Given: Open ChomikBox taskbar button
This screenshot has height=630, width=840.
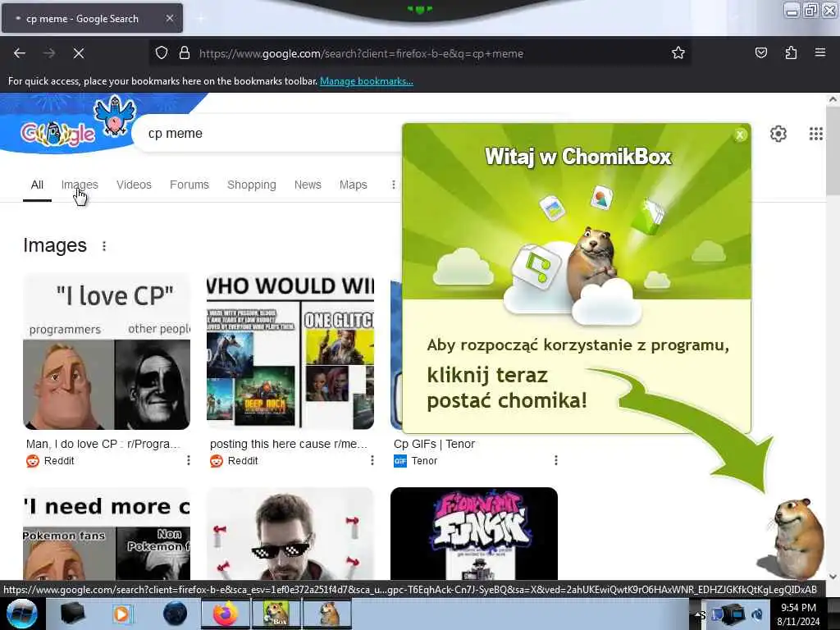Looking at the screenshot, I should (276, 614).
